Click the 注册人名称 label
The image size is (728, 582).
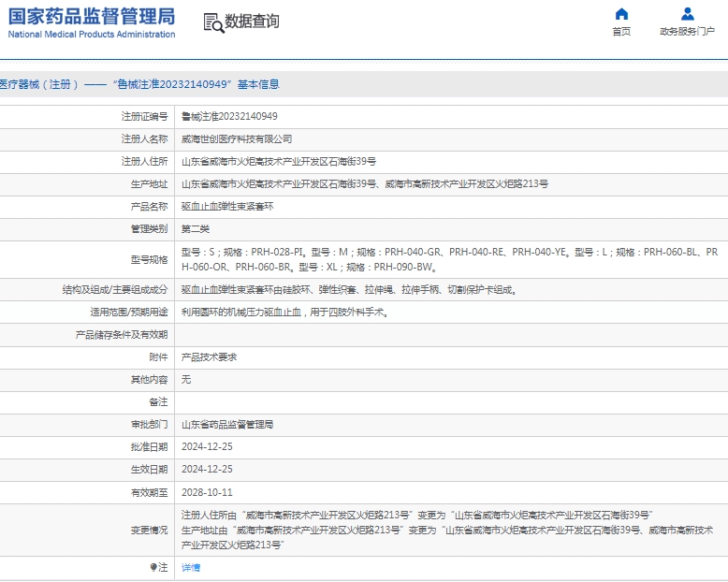tap(144, 138)
